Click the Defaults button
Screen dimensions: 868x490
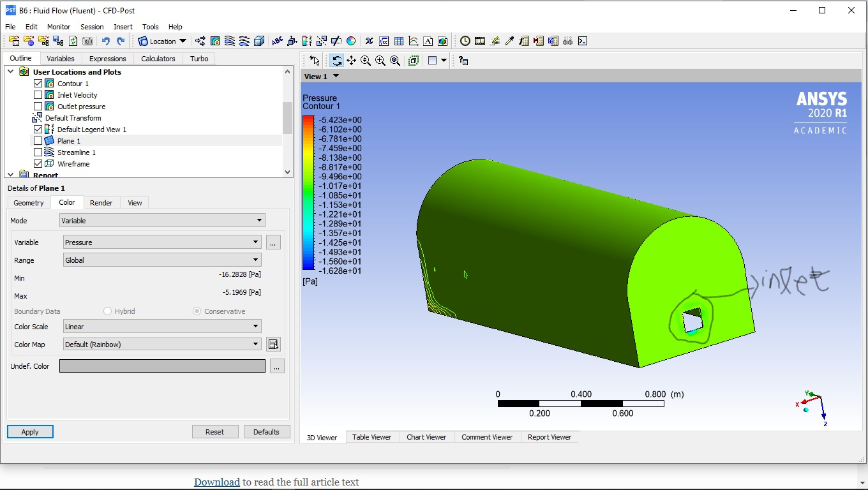point(266,432)
